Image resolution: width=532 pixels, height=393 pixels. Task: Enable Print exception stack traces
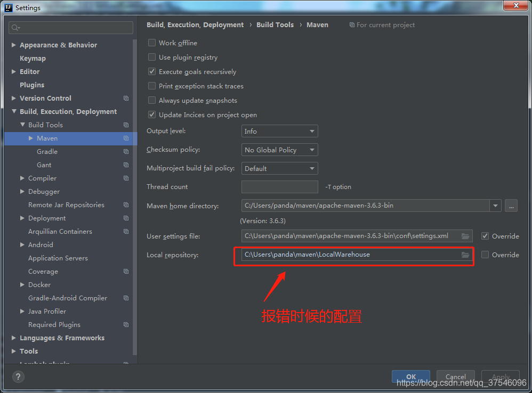click(152, 86)
